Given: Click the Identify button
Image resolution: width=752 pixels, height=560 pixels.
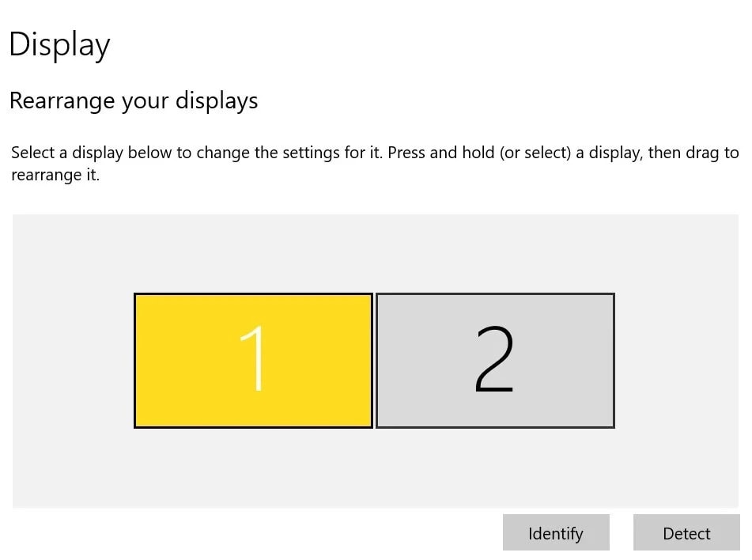Looking at the screenshot, I should (x=556, y=532).
